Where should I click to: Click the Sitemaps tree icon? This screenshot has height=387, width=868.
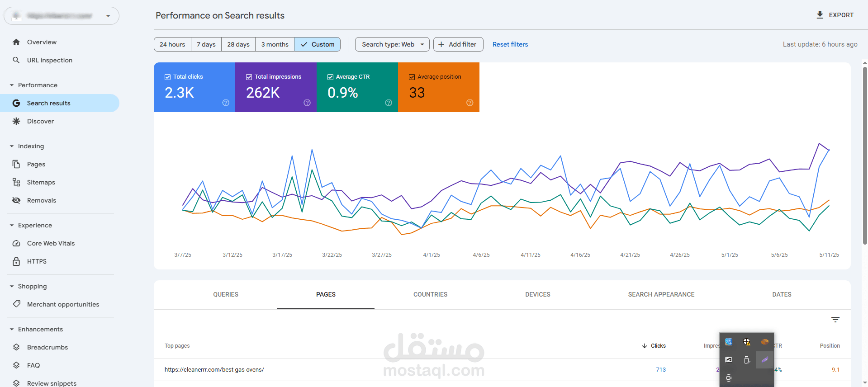16,182
